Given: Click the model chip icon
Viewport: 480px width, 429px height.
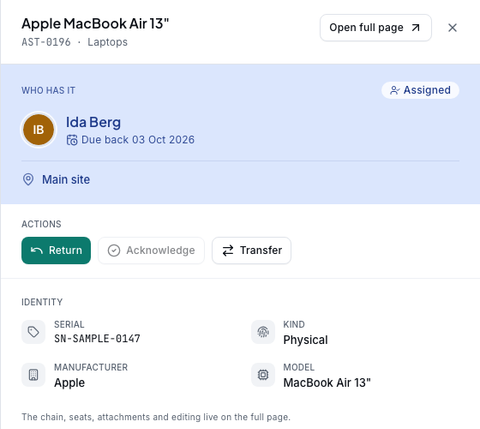Looking at the screenshot, I should [263, 375].
